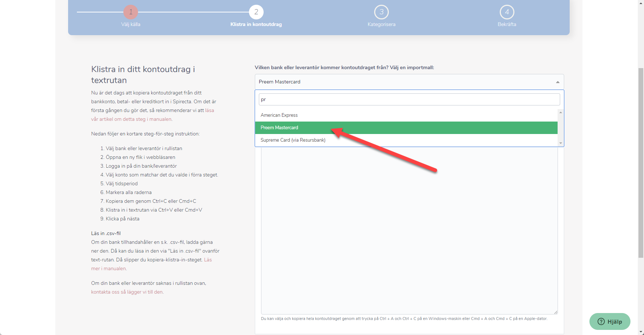Click 'kontakta oss så lägger vi till den' link
This screenshot has height=335, width=644.
(x=127, y=292)
